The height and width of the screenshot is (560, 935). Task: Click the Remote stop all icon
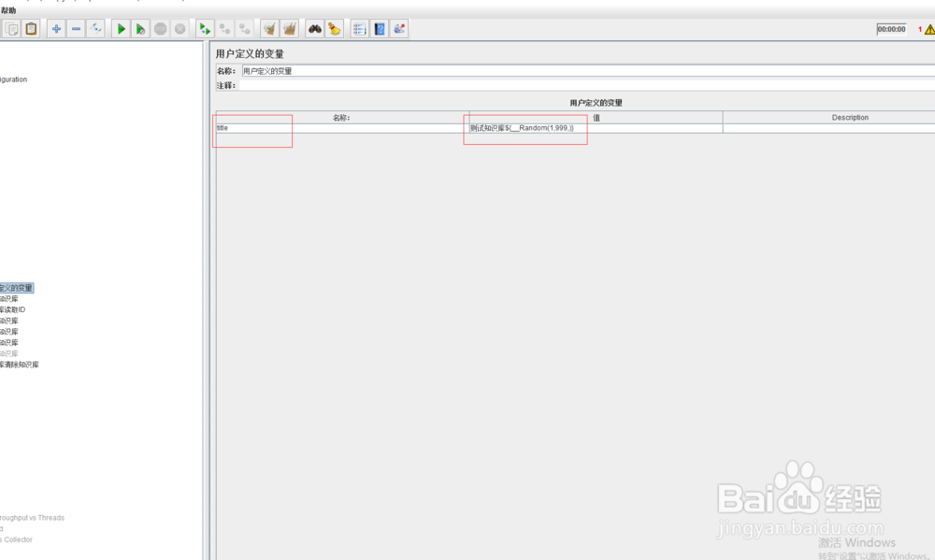coord(224,29)
